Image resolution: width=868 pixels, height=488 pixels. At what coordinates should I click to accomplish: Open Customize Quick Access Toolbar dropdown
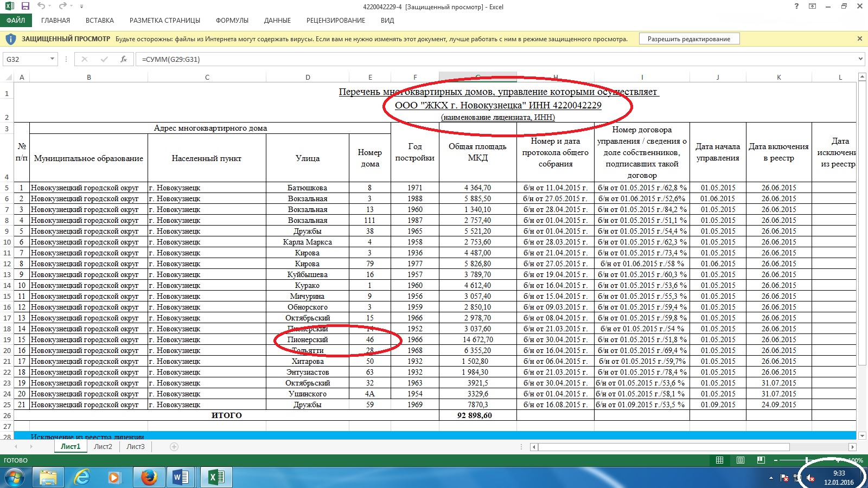[x=81, y=7]
